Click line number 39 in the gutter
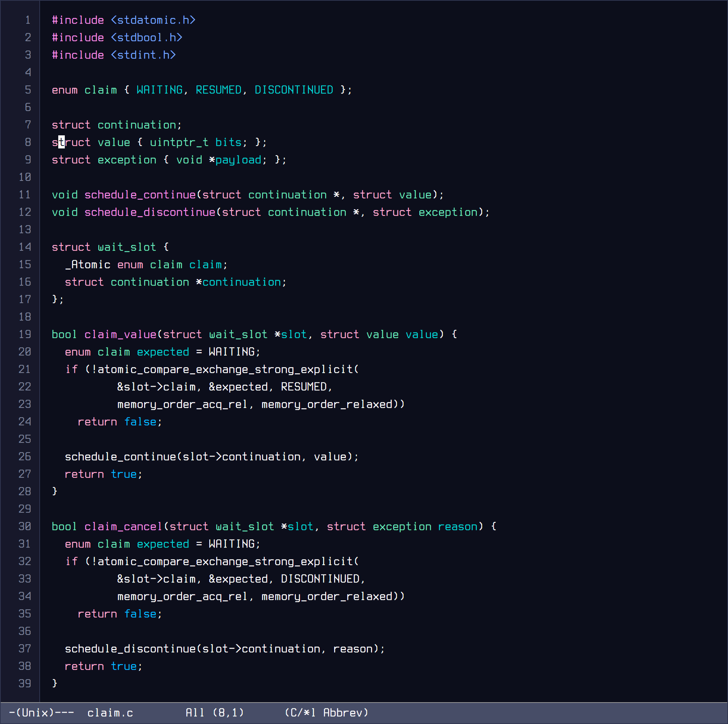Image resolution: width=728 pixels, height=724 pixels. click(25, 684)
